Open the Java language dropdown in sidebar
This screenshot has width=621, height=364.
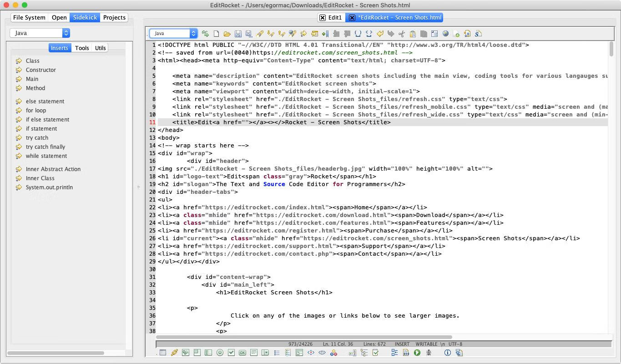tap(40, 33)
